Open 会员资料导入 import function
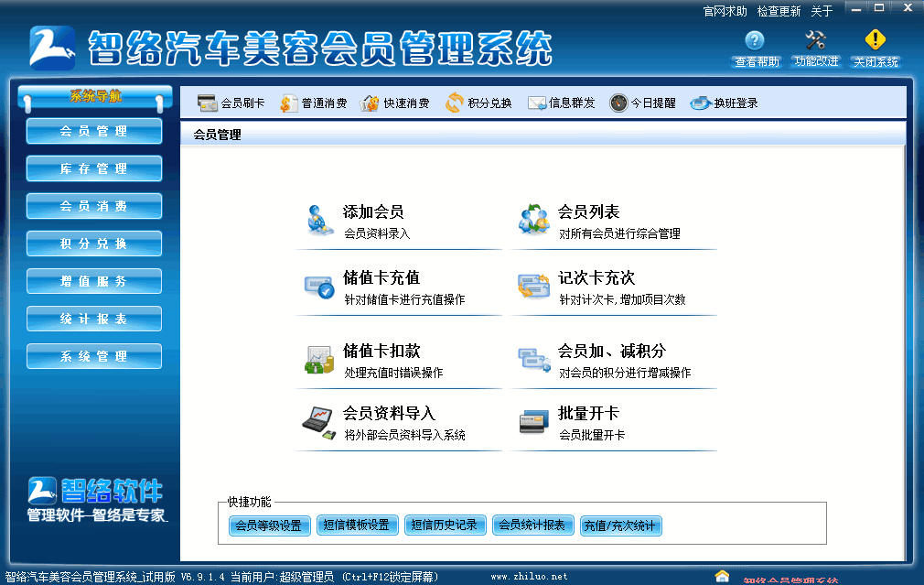 pos(389,414)
